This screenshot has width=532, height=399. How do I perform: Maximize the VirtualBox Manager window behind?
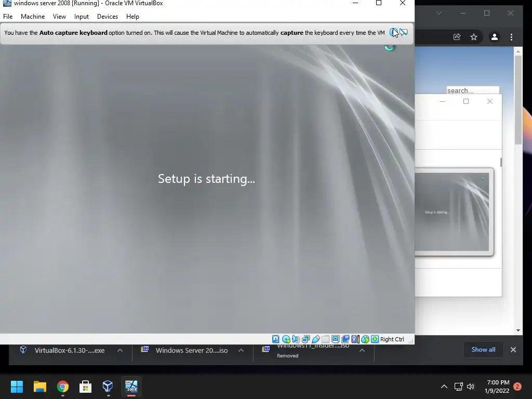click(466, 101)
